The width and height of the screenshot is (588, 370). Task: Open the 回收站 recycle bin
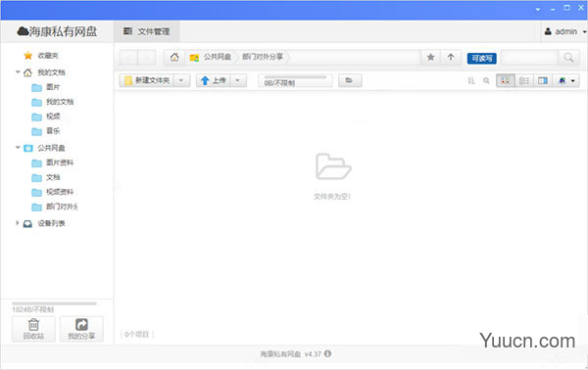click(33, 329)
